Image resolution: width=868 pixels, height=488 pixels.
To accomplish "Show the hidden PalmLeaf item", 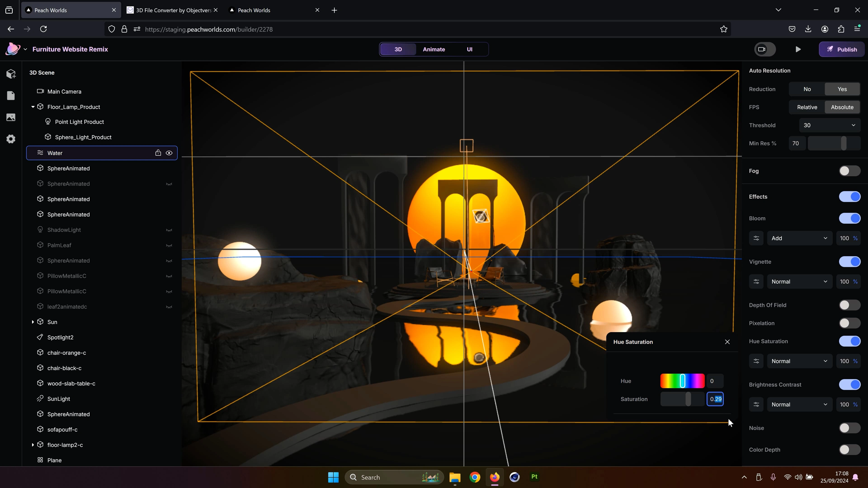I will tap(169, 246).
